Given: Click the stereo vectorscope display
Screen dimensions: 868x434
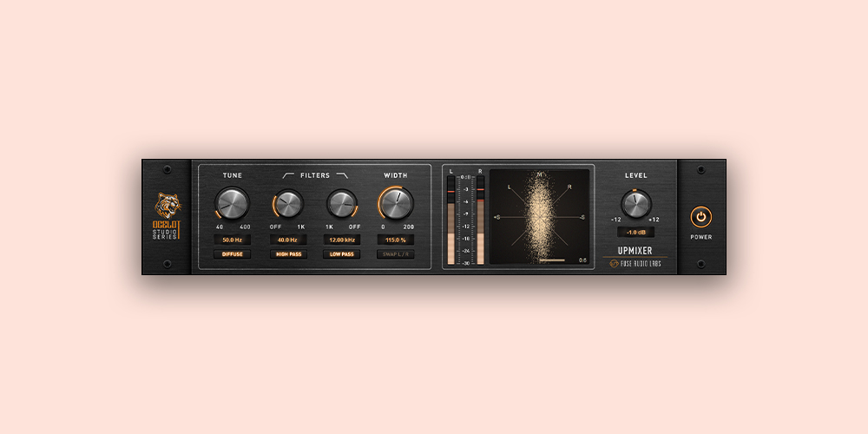Looking at the screenshot, I should pyautogui.click(x=540, y=217).
